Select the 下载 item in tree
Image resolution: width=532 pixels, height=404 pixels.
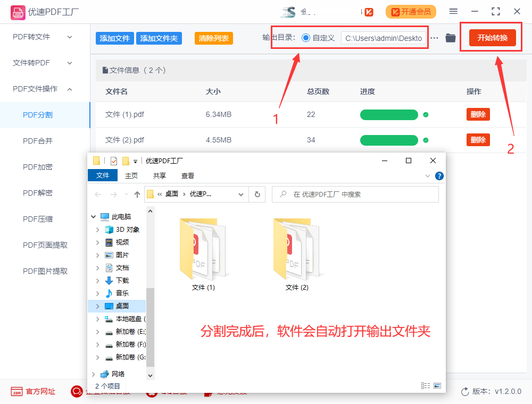[x=117, y=280]
